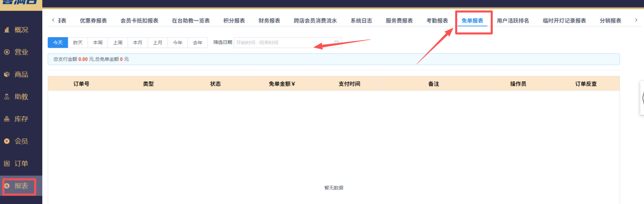Select the 昨天 date range

78,43
